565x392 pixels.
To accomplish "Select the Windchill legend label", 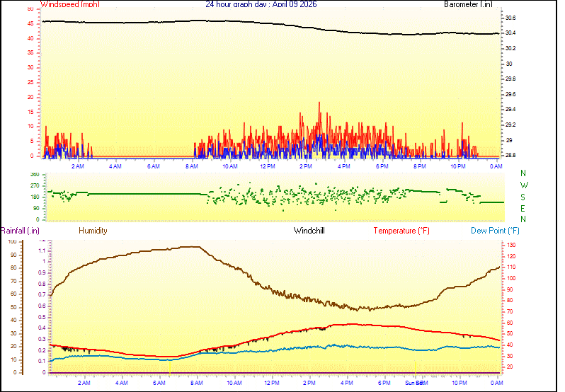I will click(309, 231).
